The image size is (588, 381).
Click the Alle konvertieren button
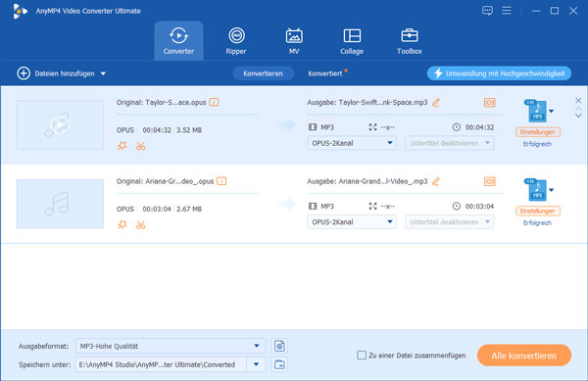pyautogui.click(x=524, y=356)
